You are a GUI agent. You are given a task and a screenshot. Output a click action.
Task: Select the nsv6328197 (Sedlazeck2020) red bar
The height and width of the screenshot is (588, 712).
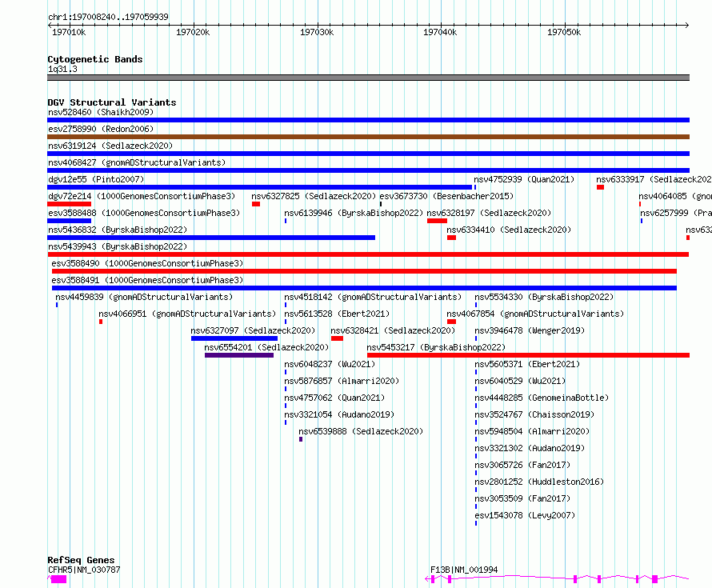pos(437,221)
